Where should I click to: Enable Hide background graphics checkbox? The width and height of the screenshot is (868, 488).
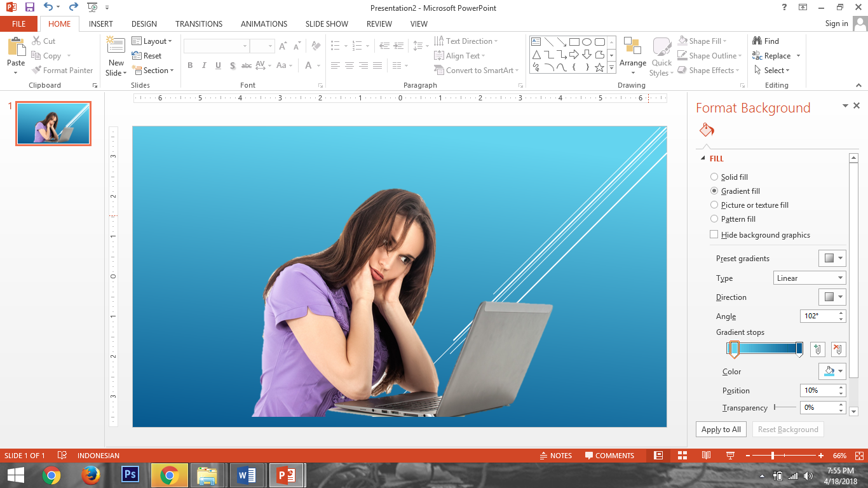714,235
